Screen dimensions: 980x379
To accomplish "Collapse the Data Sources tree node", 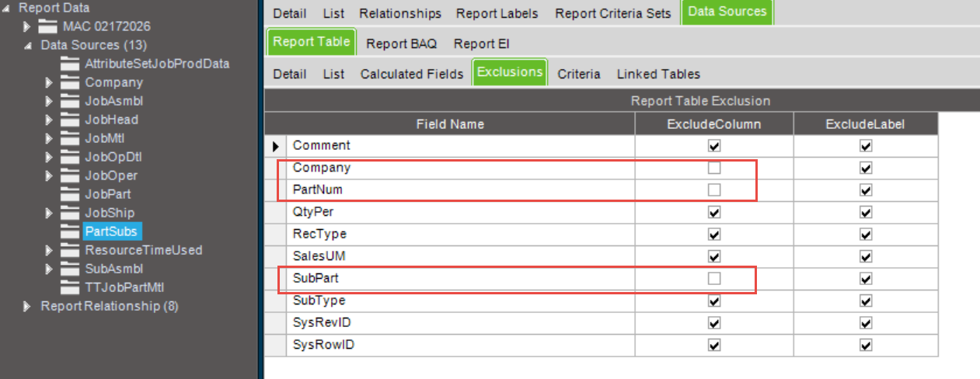I will (28, 46).
